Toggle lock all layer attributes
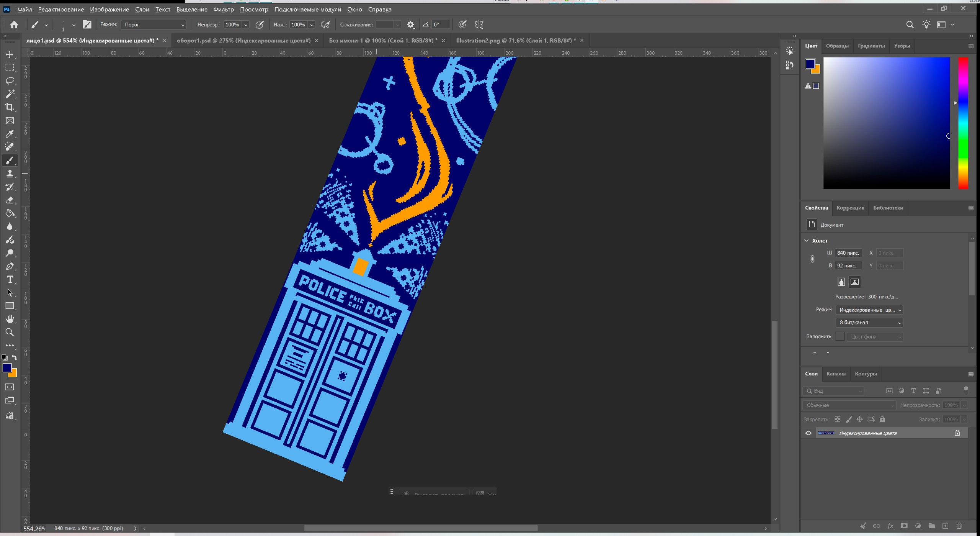980x536 pixels. pyautogui.click(x=882, y=419)
